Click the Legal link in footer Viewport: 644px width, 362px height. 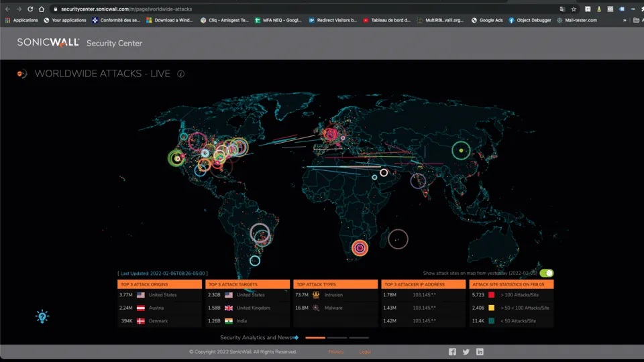(x=365, y=352)
